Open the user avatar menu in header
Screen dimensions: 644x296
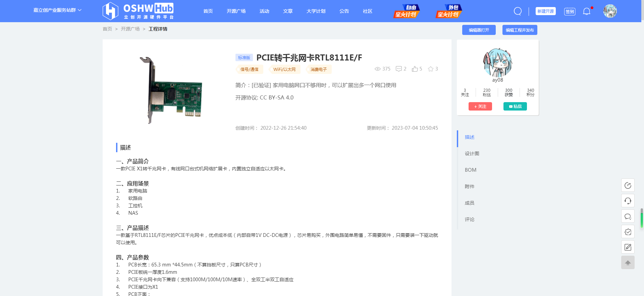point(610,11)
